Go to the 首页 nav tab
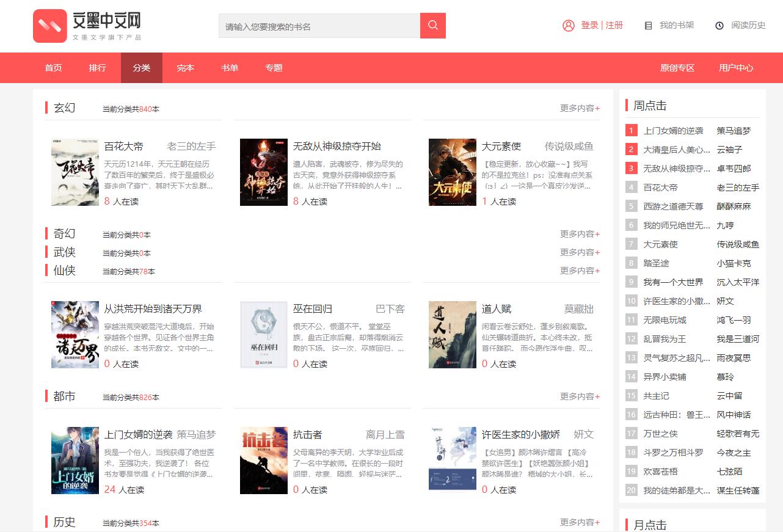 click(x=54, y=68)
